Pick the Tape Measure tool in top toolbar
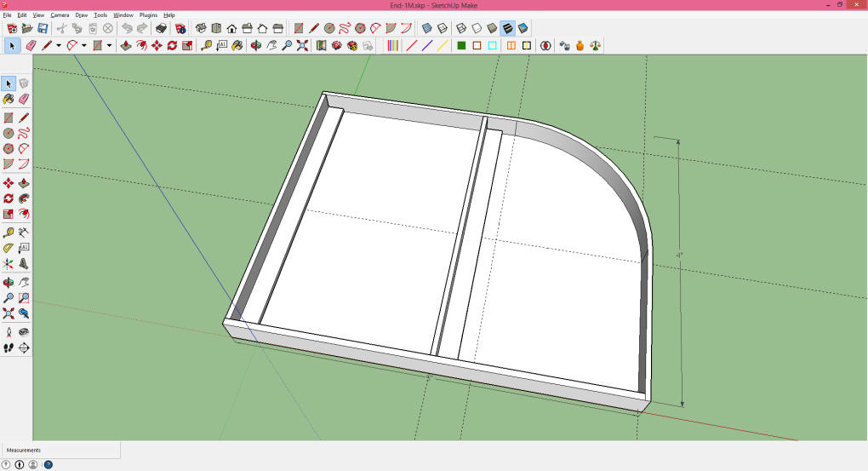Viewport: 868px width, 471px height. click(206, 45)
